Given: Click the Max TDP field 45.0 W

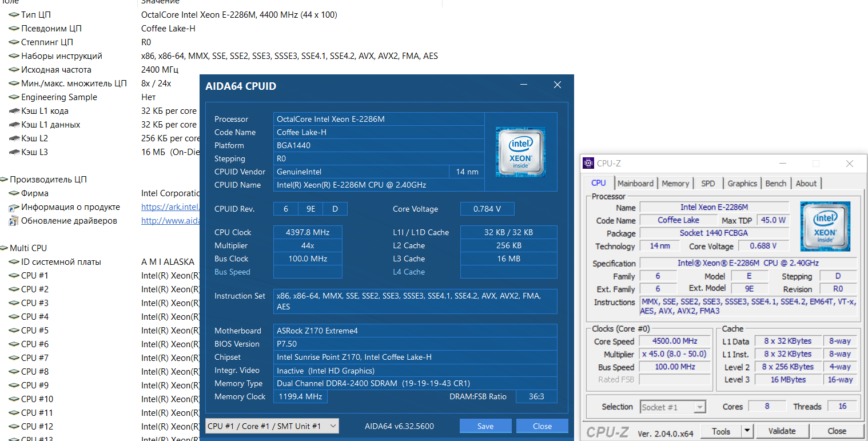Looking at the screenshot, I should [x=773, y=220].
